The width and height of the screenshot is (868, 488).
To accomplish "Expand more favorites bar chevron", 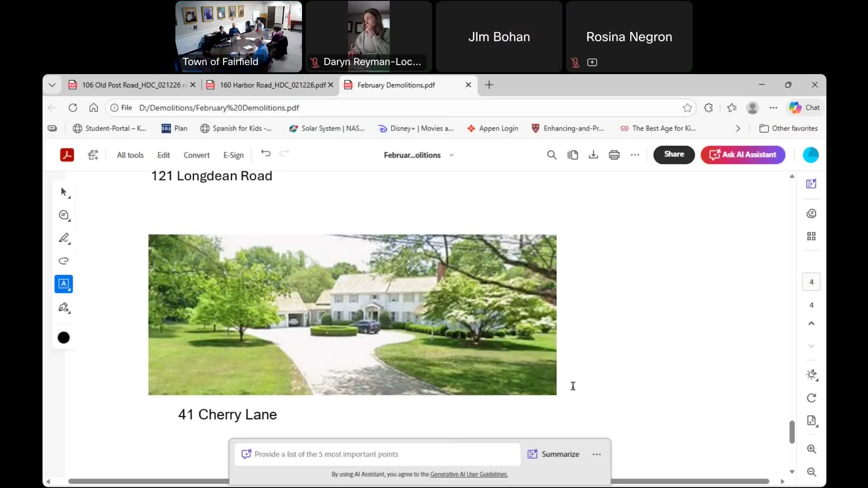I will [x=738, y=128].
